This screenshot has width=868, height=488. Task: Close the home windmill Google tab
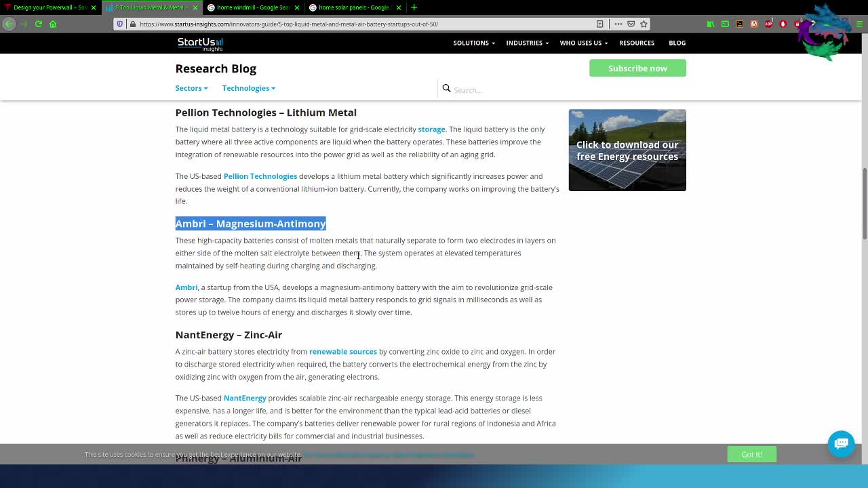297,7
